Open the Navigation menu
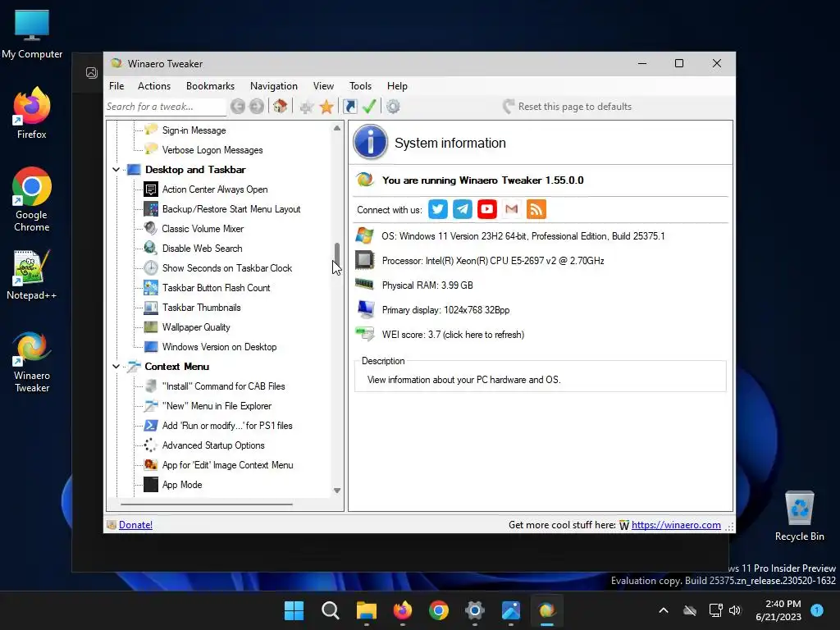 [x=273, y=86]
